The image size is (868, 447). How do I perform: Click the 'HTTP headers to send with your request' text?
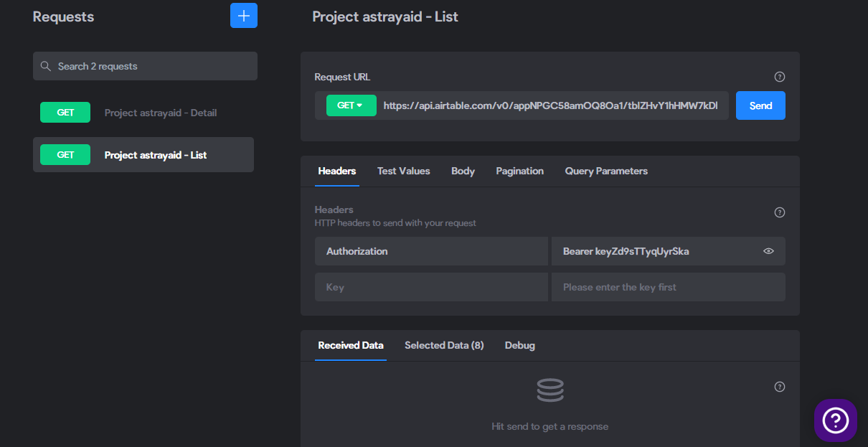pyautogui.click(x=395, y=223)
